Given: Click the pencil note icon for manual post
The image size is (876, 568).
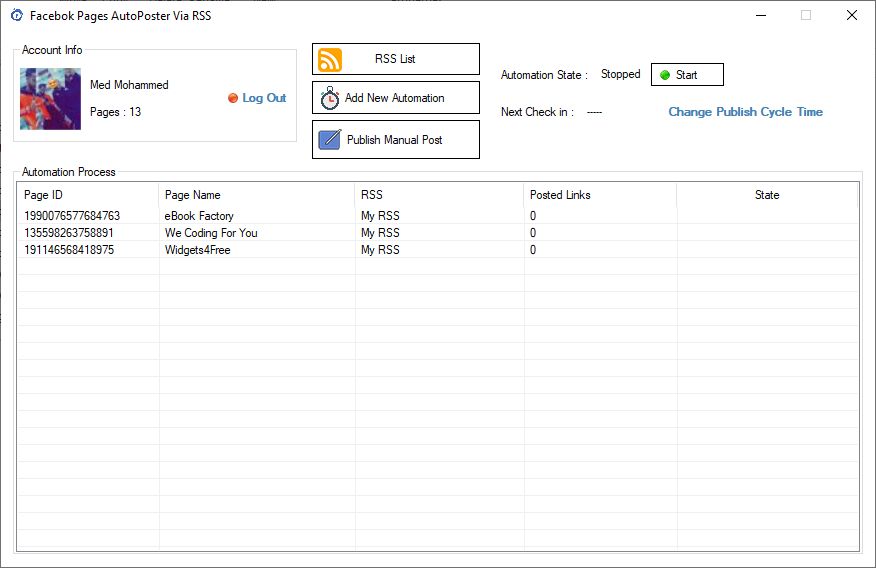Looking at the screenshot, I should (x=330, y=140).
